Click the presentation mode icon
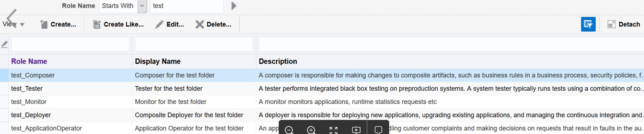Viewport: 644px width, 134px height. [356, 130]
